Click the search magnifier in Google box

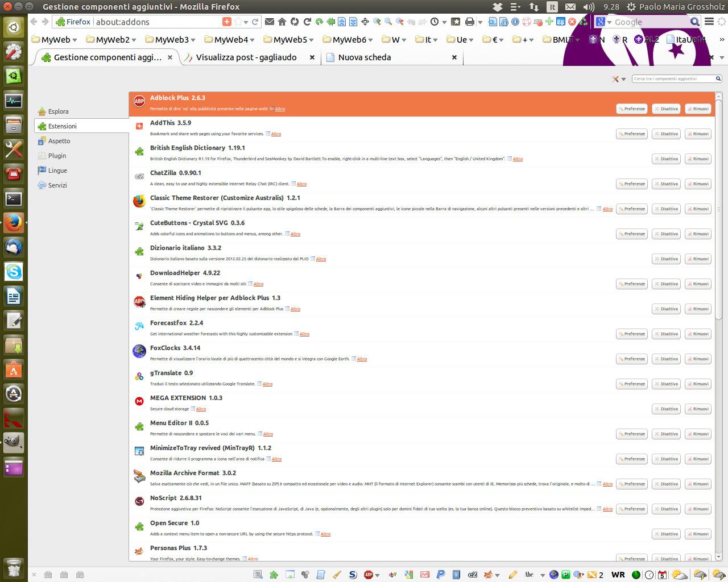(x=694, y=22)
